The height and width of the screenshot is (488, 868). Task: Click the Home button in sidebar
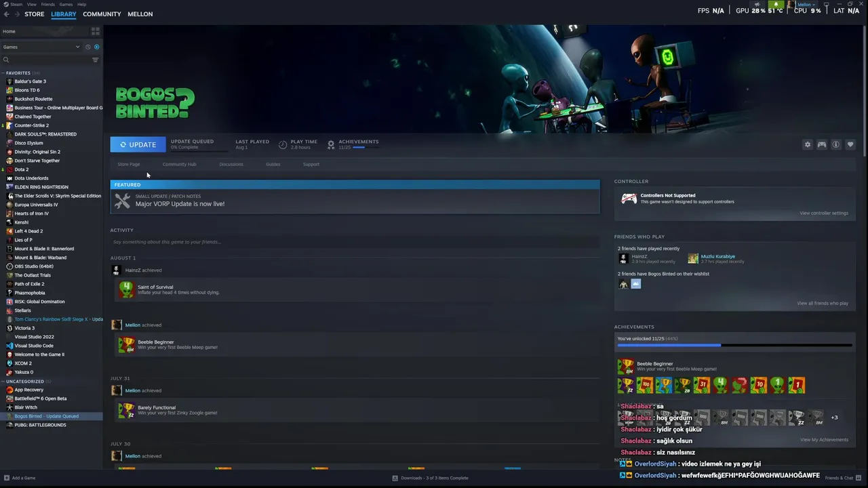(43, 31)
